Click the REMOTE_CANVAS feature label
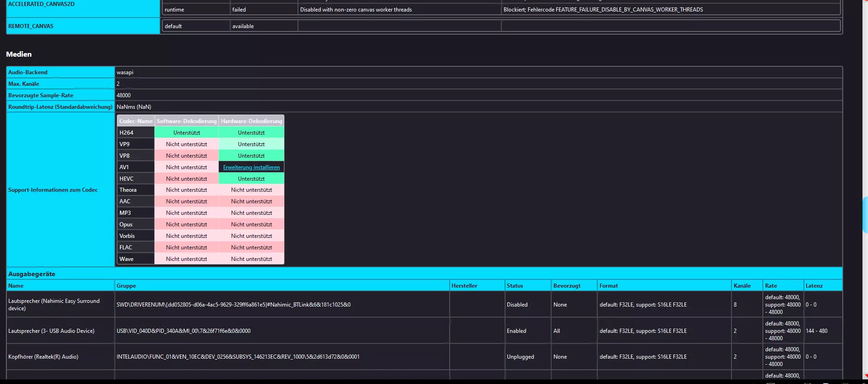This screenshot has height=384, width=868. coord(31,26)
